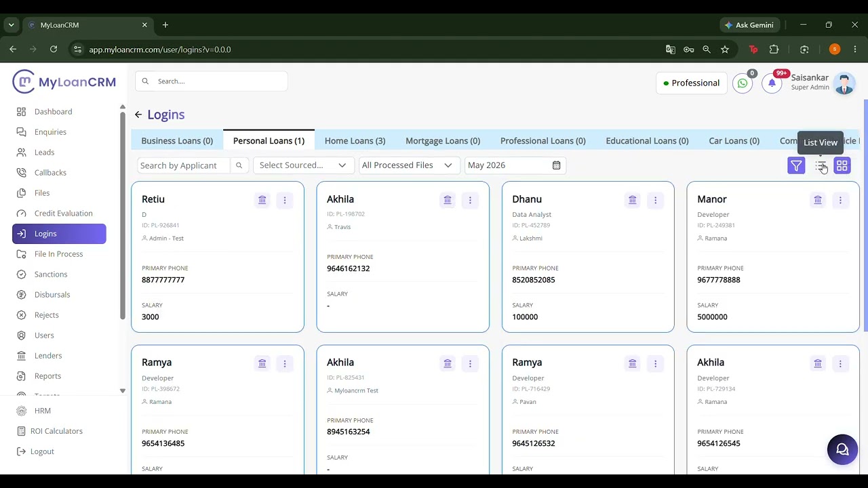
Task: Click bank icon on Akhila PL-198702 card
Action: coord(448,200)
